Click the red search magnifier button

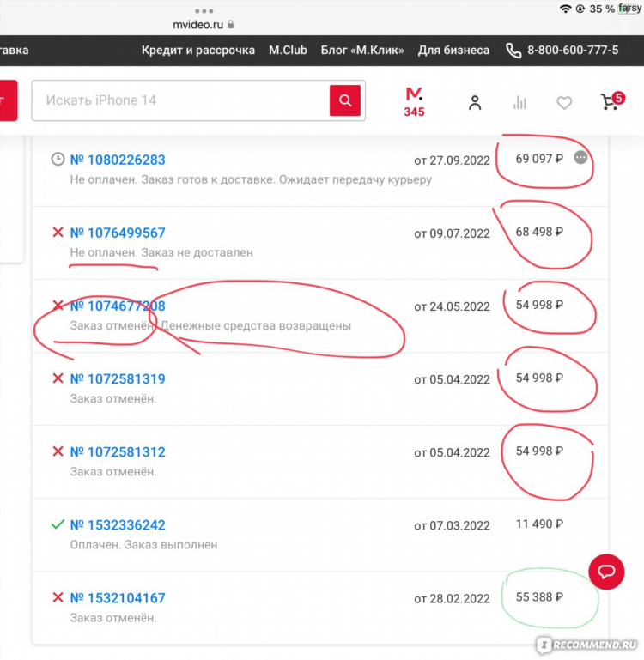coord(345,100)
